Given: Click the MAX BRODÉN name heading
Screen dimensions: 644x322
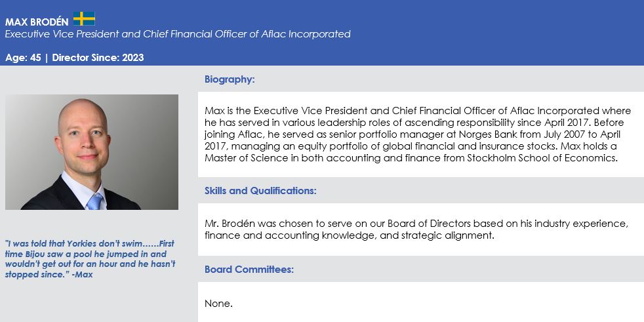Looking at the screenshot, I should pyautogui.click(x=37, y=21).
